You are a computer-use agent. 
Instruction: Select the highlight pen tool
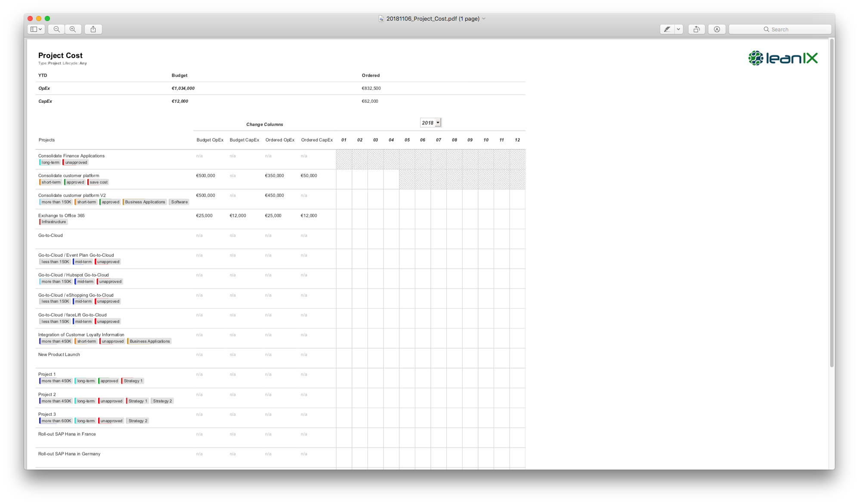(x=667, y=29)
